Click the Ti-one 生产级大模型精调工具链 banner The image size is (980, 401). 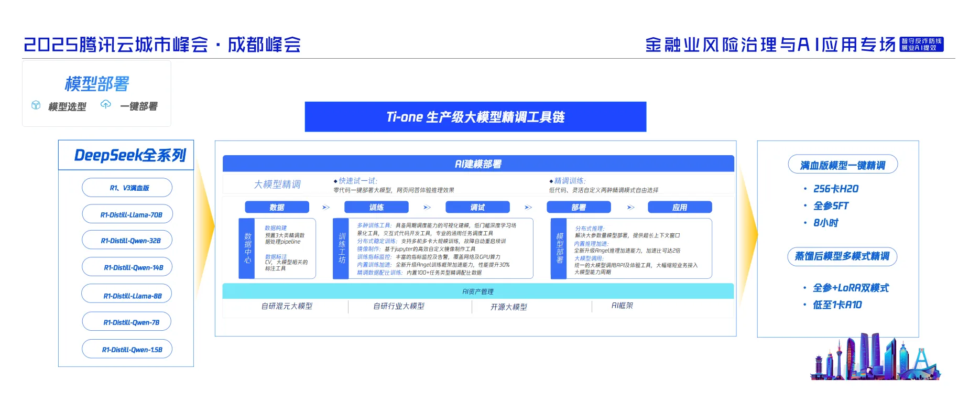[475, 117]
